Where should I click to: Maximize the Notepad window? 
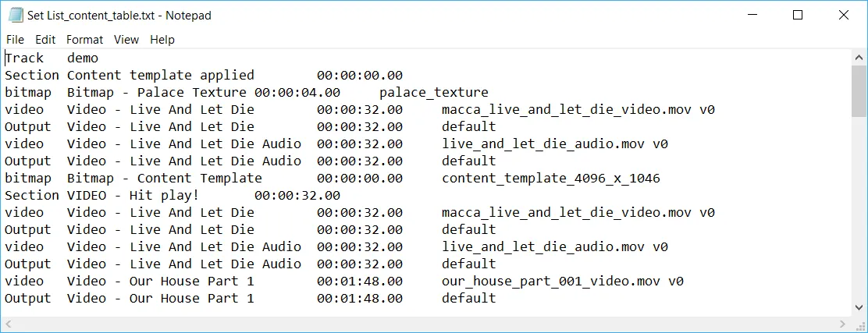[798, 15]
